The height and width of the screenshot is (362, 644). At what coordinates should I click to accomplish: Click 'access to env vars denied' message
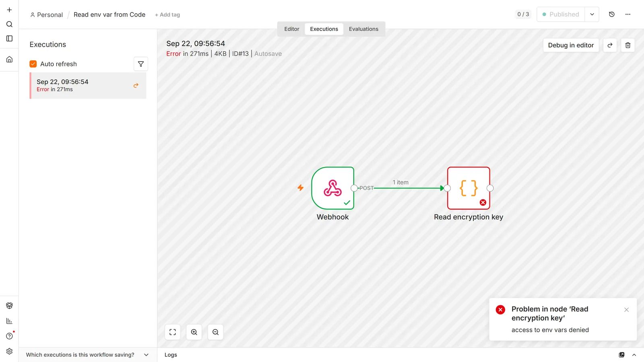point(550,330)
